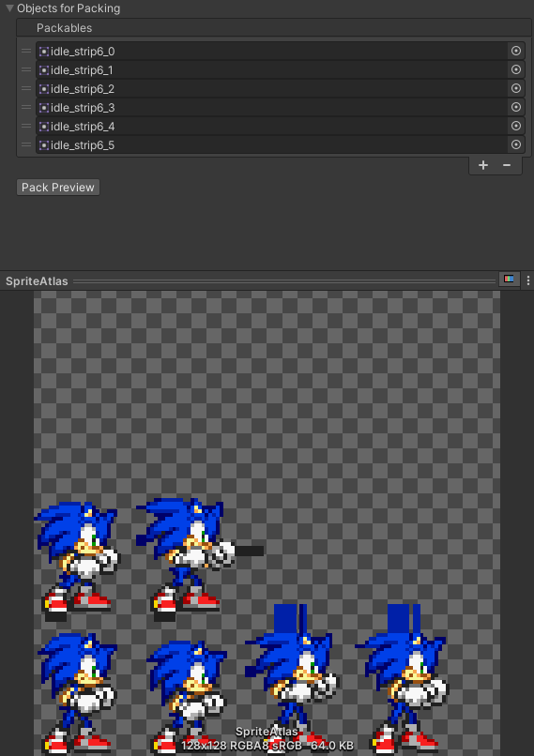Grab the reorder handle of idle_strip6_4

[x=26, y=126]
